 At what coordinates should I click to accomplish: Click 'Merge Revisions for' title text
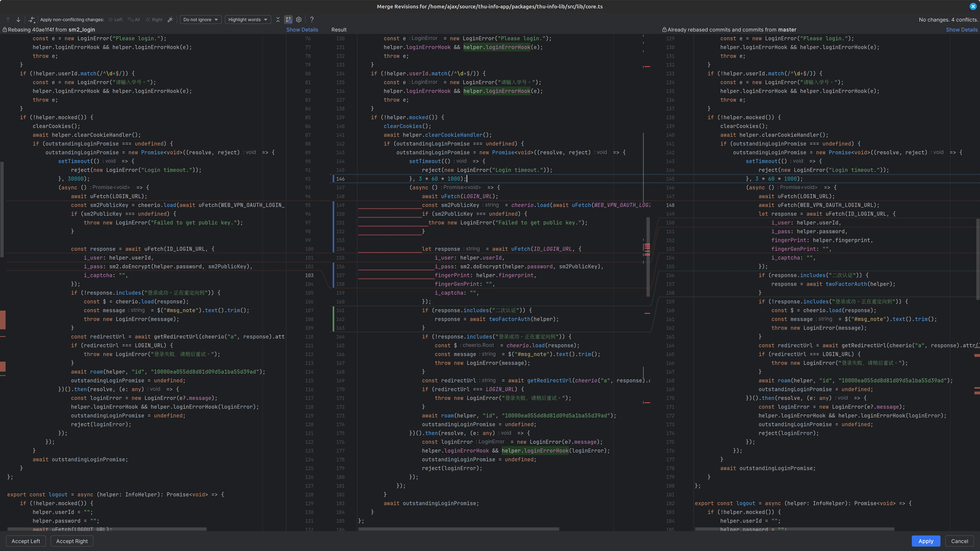[402, 6]
